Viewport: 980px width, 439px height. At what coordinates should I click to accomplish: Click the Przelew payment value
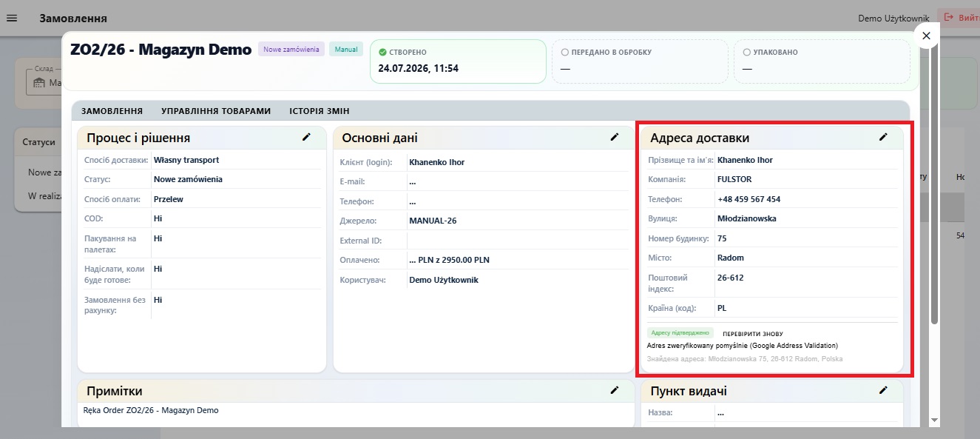pos(169,199)
